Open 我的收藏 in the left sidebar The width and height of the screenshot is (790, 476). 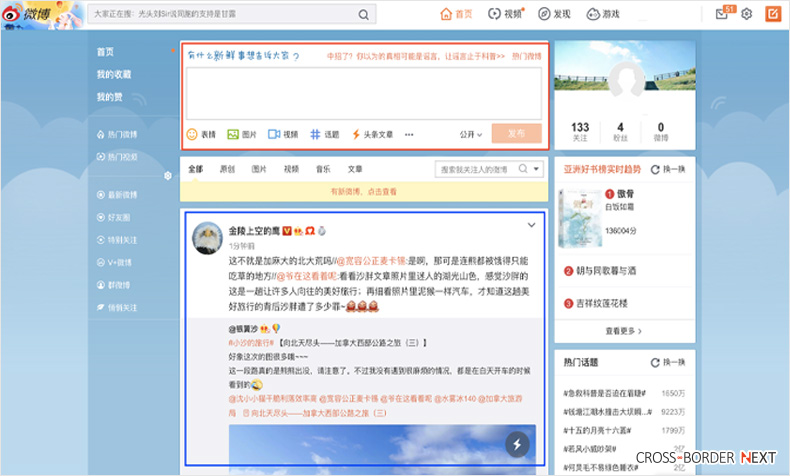pyautogui.click(x=114, y=75)
